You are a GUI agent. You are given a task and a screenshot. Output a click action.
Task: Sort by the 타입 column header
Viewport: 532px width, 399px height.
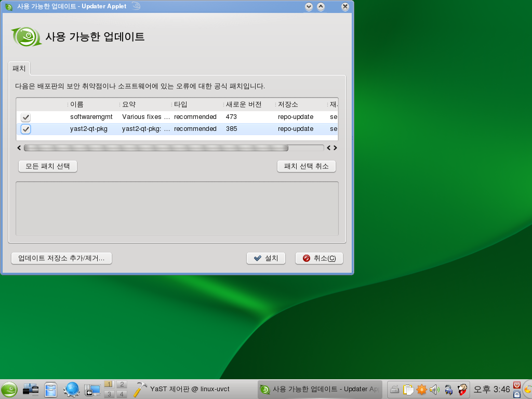coord(197,104)
